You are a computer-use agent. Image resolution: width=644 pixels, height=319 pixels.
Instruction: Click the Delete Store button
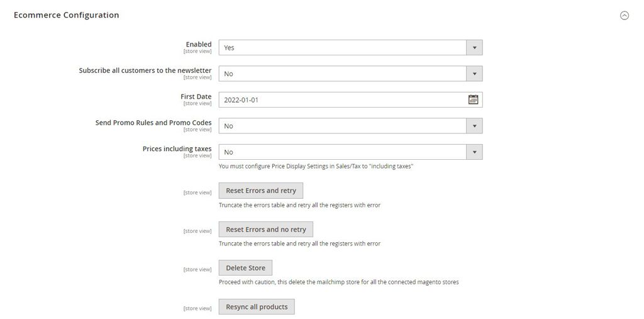(x=246, y=268)
